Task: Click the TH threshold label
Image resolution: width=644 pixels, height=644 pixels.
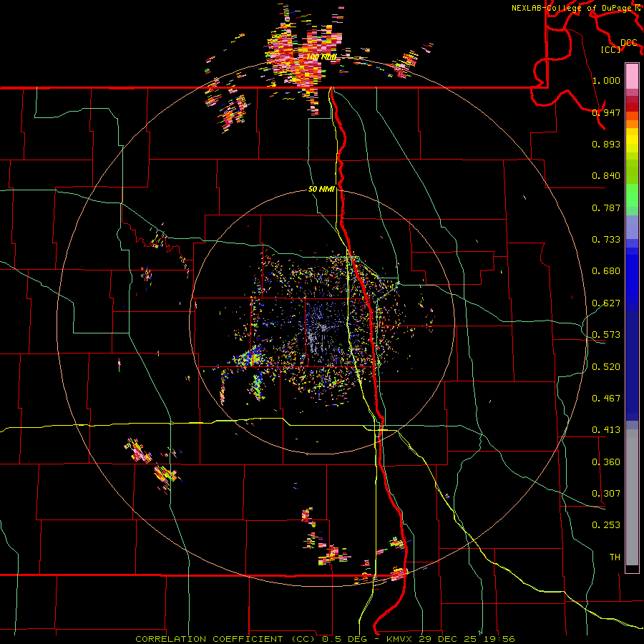Action: click(615, 557)
